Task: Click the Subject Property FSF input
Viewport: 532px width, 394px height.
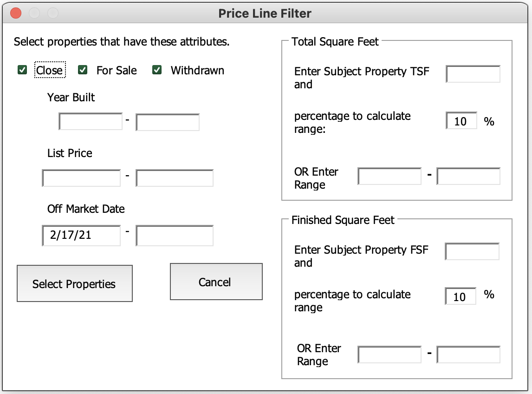Action: tap(472, 251)
